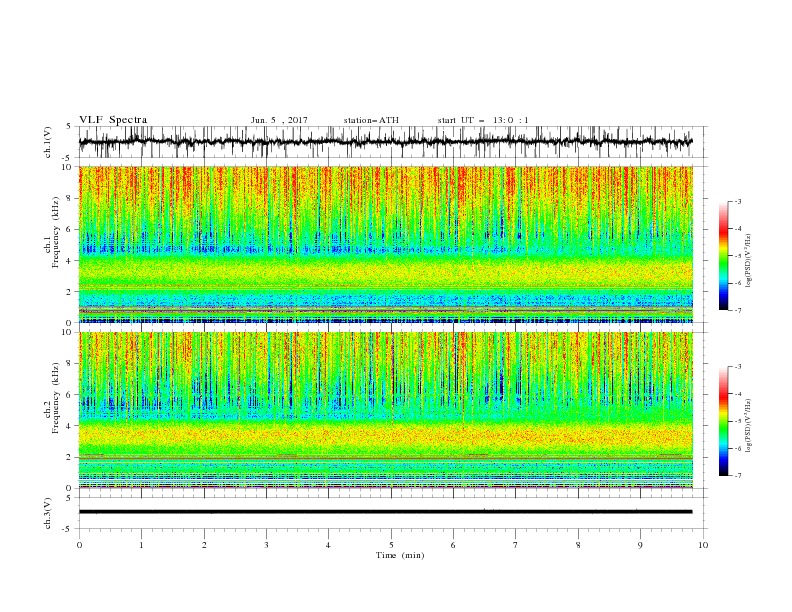Click the ch.1 voltage waveform trace
Image resolution: width=792 pixels, height=612 pixels.
(x=385, y=142)
